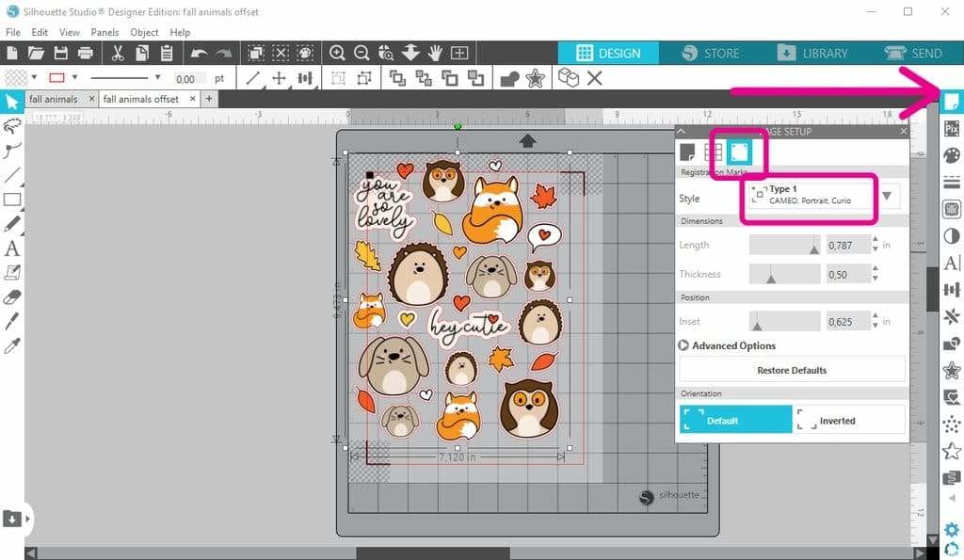Choose the Inverted orientation option

[x=849, y=420]
